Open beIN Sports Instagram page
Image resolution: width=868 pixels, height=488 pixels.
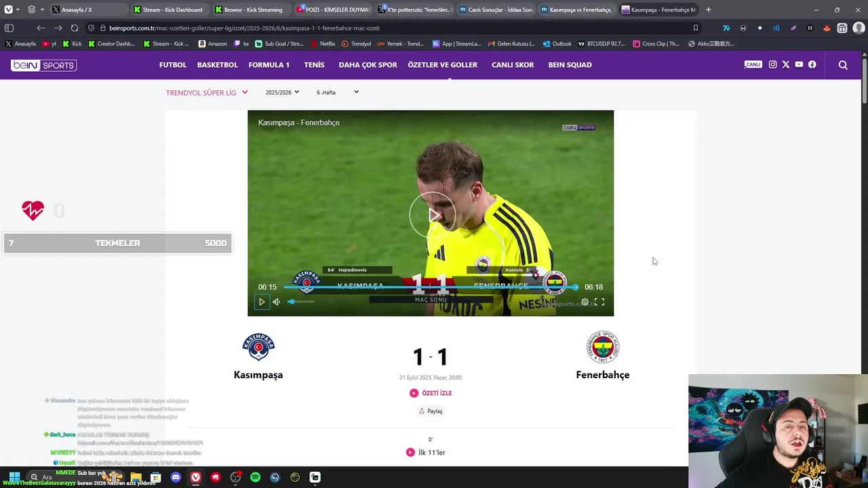pyautogui.click(x=772, y=64)
